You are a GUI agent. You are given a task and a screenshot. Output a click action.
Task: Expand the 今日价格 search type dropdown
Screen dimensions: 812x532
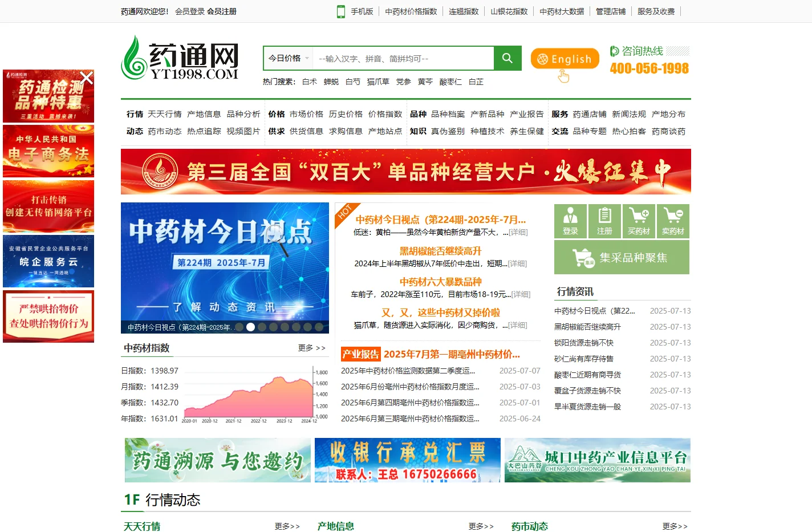tap(289, 58)
